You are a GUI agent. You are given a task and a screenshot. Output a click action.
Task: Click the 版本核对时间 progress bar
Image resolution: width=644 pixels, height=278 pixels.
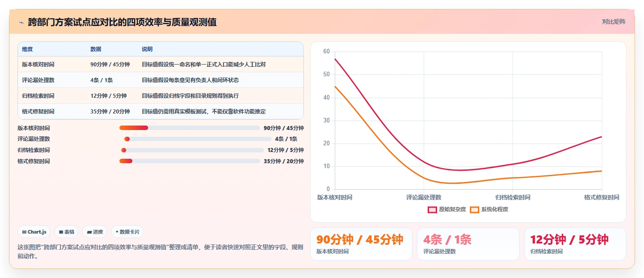pyautogui.click(x=189, y=128)
